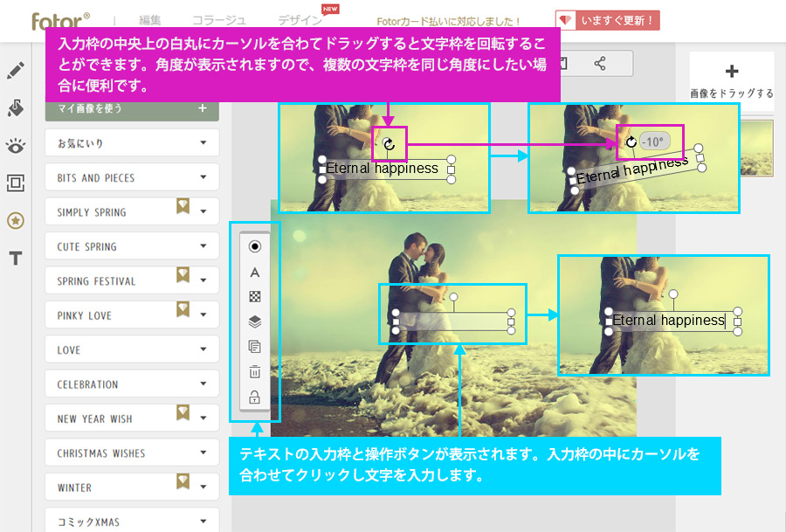Viewport: 786px width, 532px height.
Task: Toggle the lock icon on the text box
Action: [255, 395]
